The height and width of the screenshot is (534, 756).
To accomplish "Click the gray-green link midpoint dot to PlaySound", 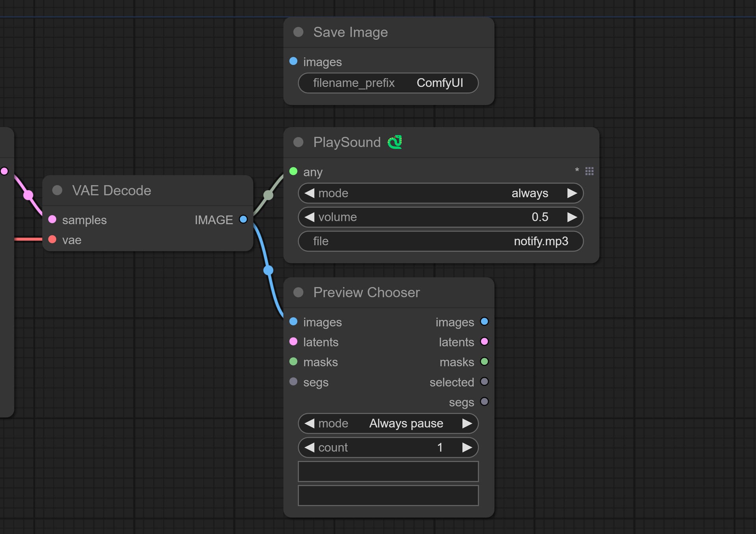I will click(x=268, y=195).
